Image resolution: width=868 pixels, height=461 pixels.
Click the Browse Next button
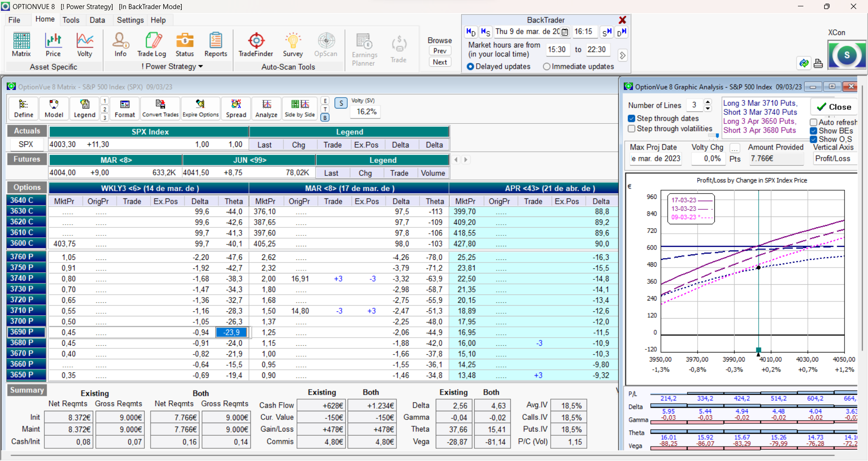tap(440, 62)
